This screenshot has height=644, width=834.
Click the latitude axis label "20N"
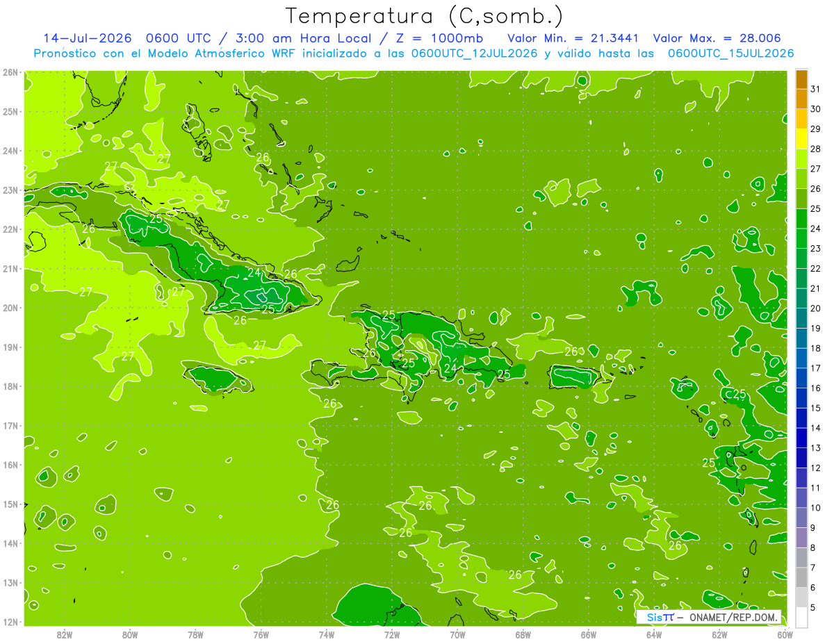(x=10, y=307)
